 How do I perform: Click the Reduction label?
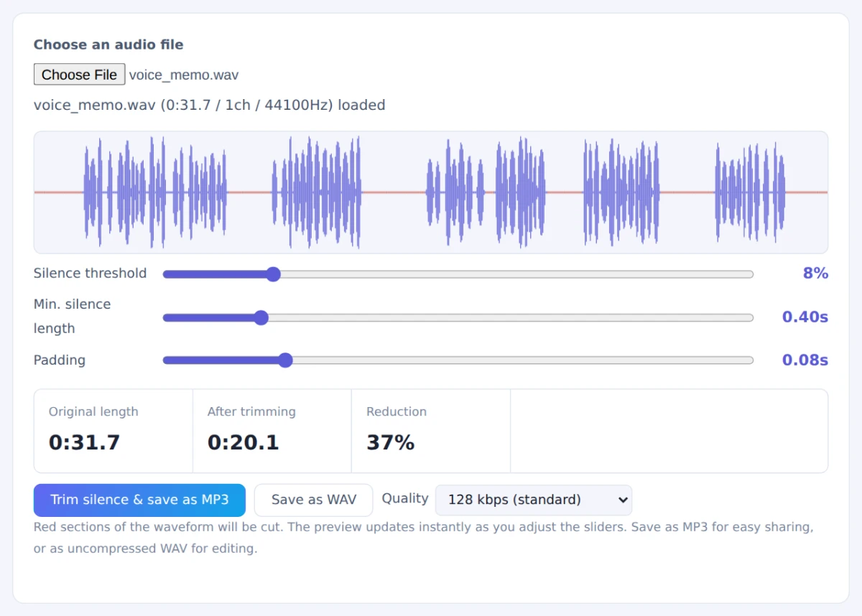pyautogui.click(x=397, y=411)
